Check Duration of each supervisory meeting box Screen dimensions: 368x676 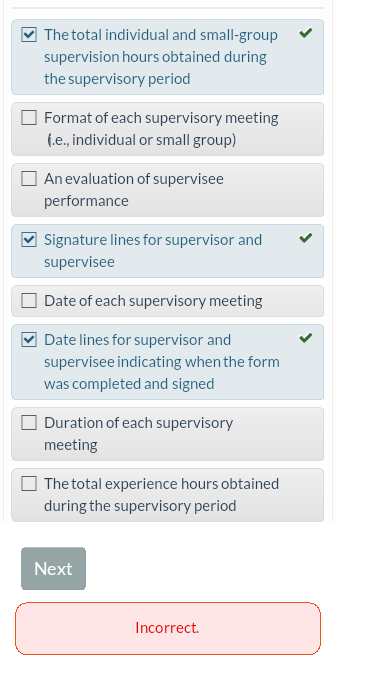point(29,422)
